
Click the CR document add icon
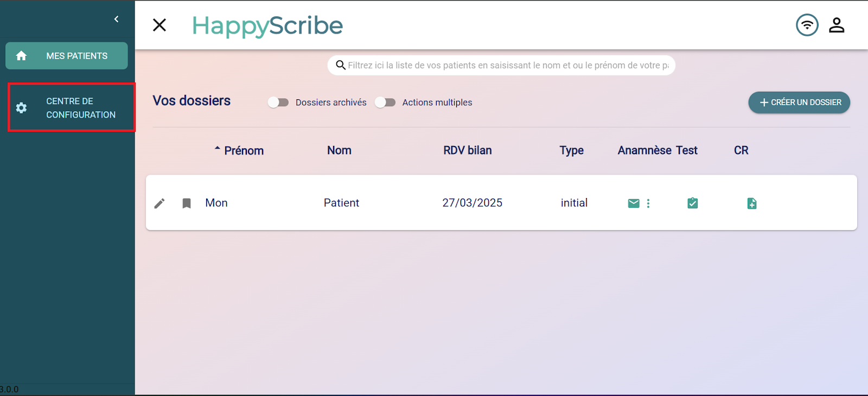click(x=752, y=203)
